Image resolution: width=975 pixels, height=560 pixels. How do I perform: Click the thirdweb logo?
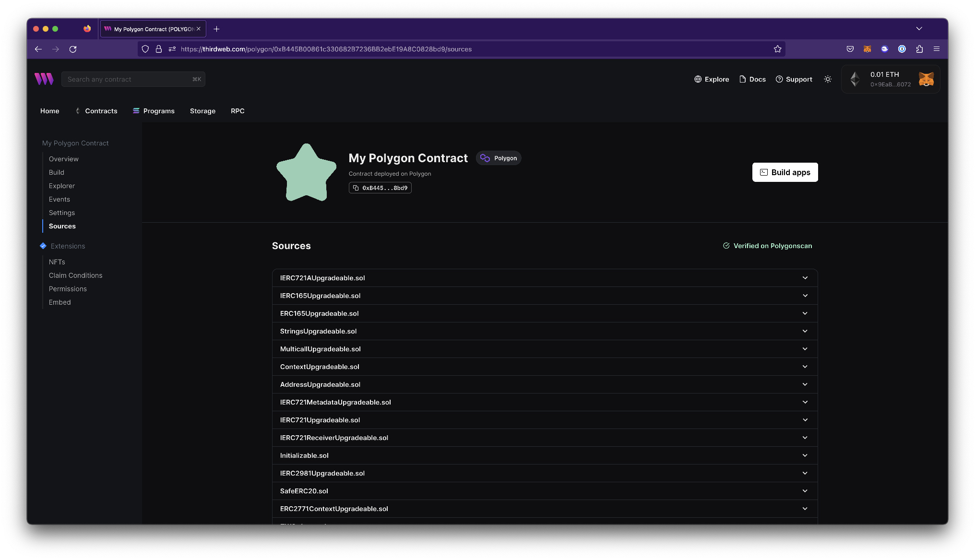44,79
